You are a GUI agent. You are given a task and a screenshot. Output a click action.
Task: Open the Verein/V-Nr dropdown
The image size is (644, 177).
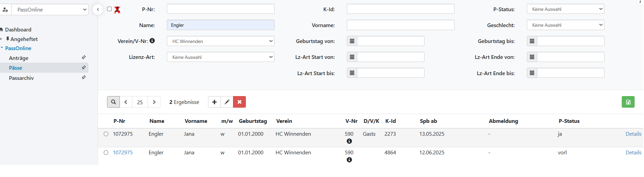point(221,41)
